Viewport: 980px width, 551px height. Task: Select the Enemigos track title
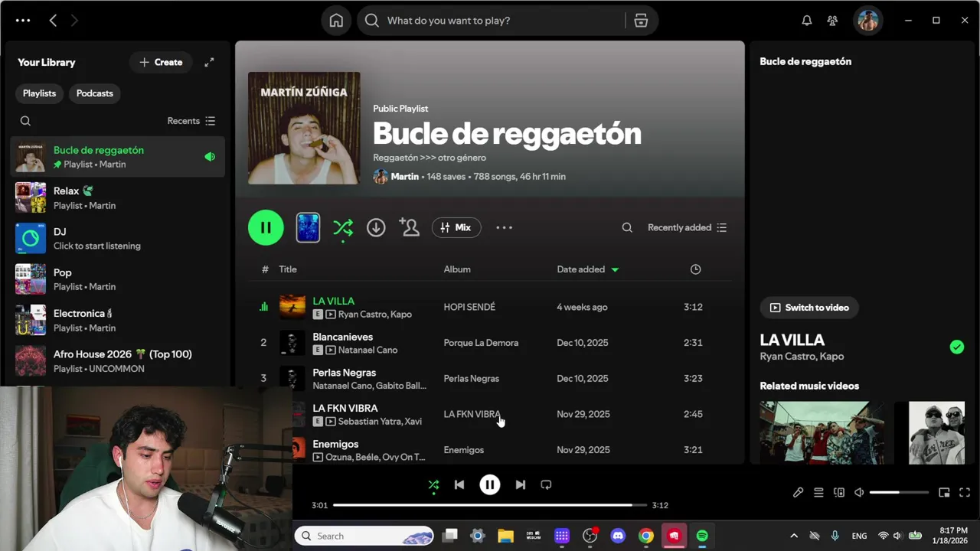(335, 444)
